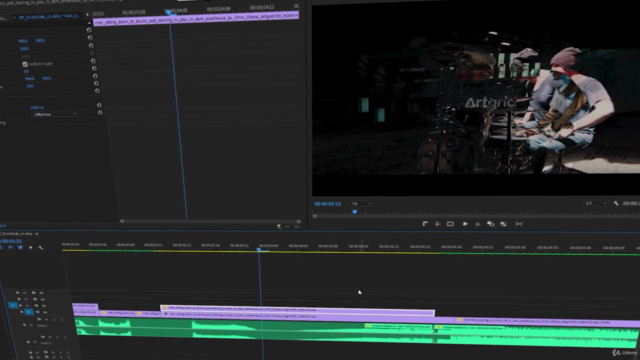Click the small icon just right of Play
640x360 pixels.
[x=478, y=224]
